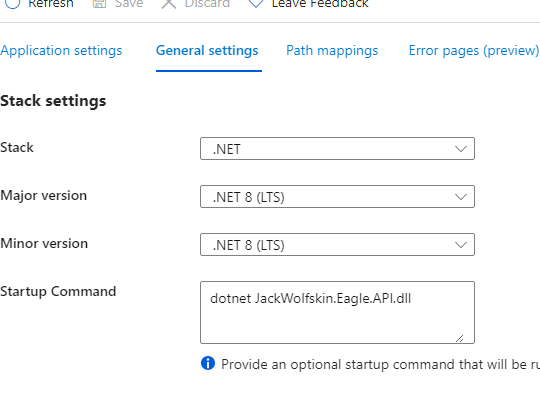Click the Refresh text button
Viewport: 540px width, 398px height.
(51, 4)
